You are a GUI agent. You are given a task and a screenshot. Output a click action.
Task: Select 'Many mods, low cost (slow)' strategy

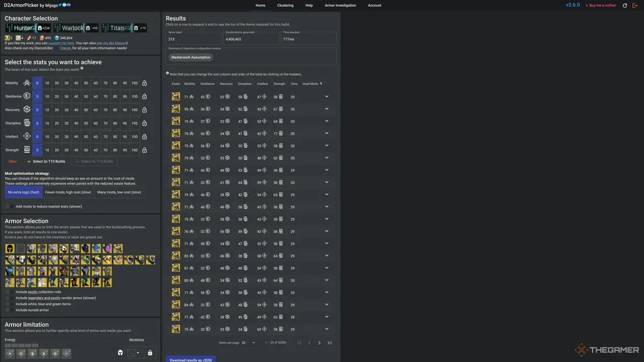[119, 192]
